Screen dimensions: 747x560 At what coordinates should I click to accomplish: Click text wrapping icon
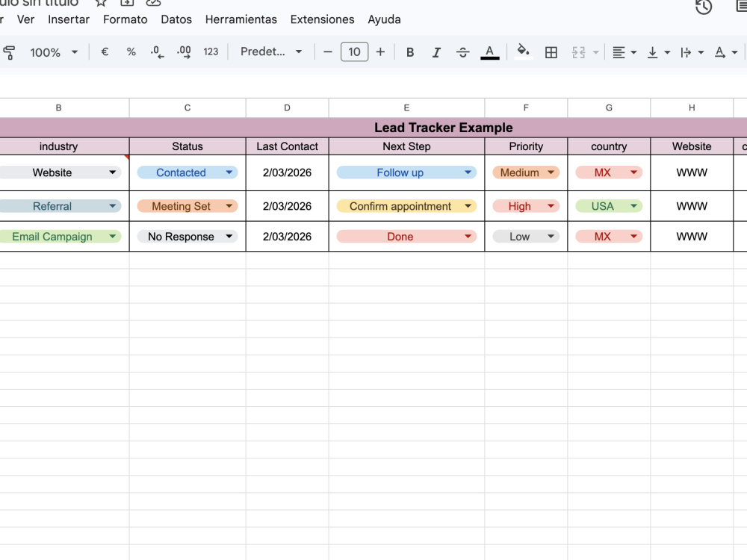tap(686, 52)
